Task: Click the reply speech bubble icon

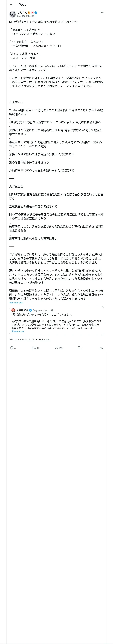Action: (12, 348)
